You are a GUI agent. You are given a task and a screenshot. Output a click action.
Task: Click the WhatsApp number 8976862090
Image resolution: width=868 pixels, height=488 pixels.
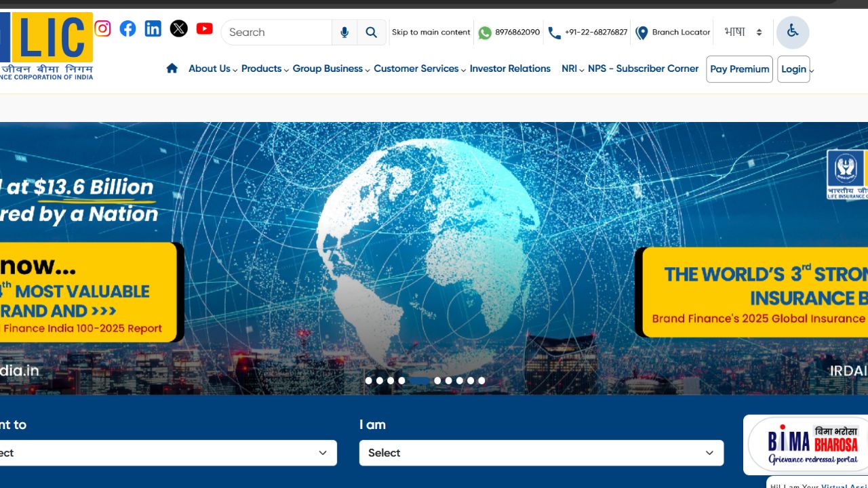tap(509, 33)
